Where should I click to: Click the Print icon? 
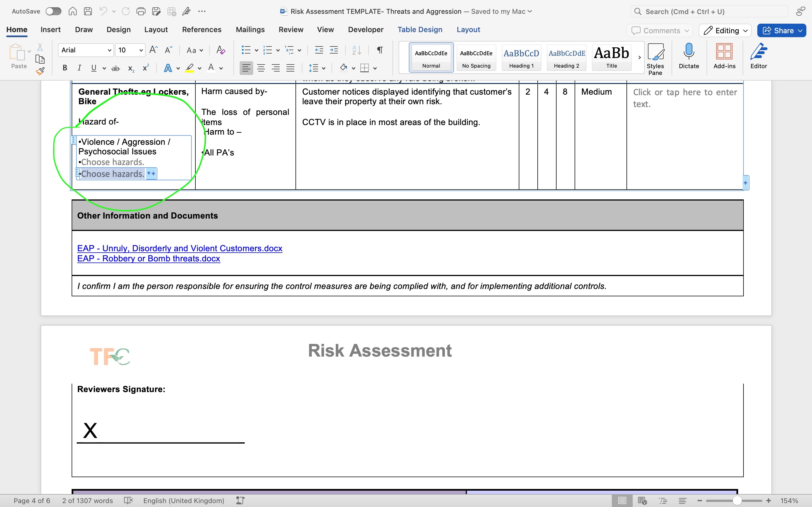click(141, 11)
